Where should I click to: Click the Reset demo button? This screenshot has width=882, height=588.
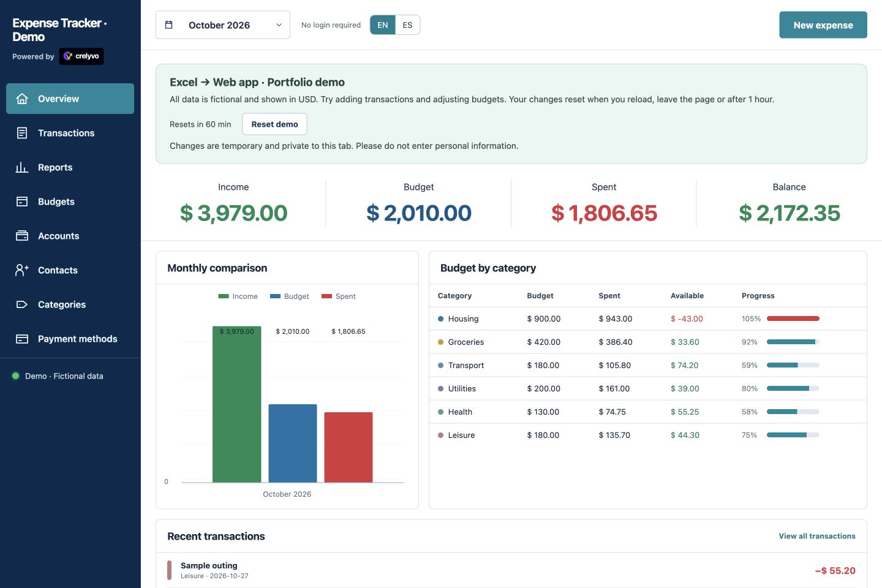click(x=274, y=124)
